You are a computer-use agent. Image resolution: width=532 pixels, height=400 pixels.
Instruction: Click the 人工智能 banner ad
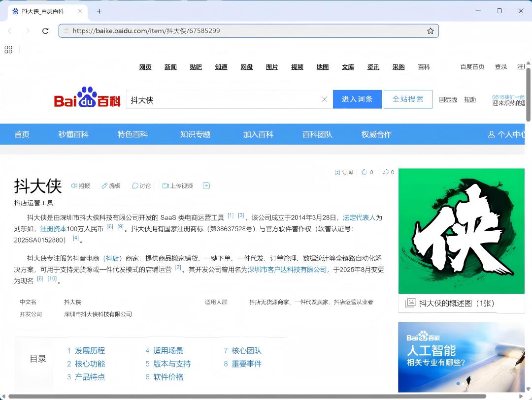coord(462,357)
